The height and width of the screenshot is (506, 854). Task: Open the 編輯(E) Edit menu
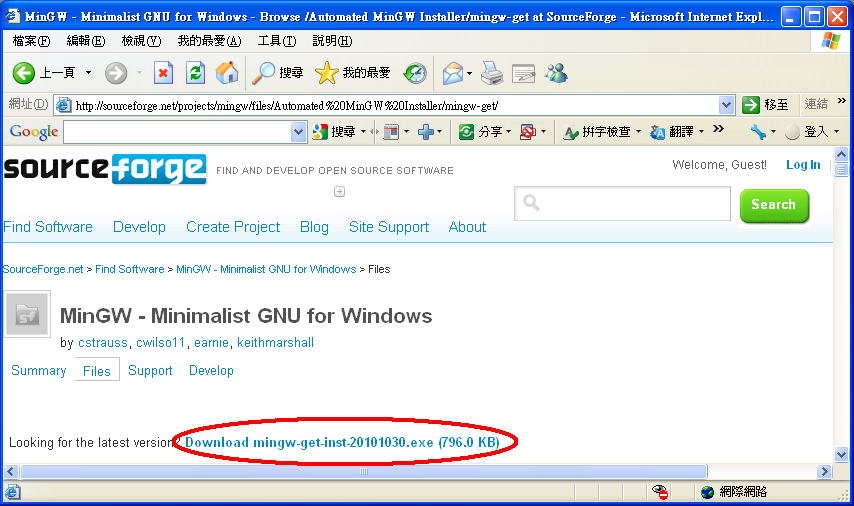point(86,41)
